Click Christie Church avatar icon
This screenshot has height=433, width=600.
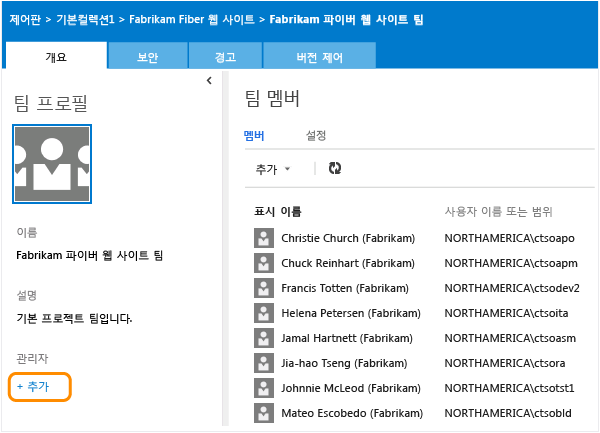coord(264,238)
